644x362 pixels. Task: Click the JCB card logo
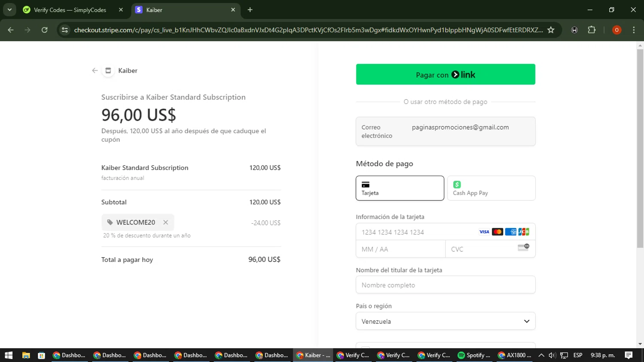[523, 232]
